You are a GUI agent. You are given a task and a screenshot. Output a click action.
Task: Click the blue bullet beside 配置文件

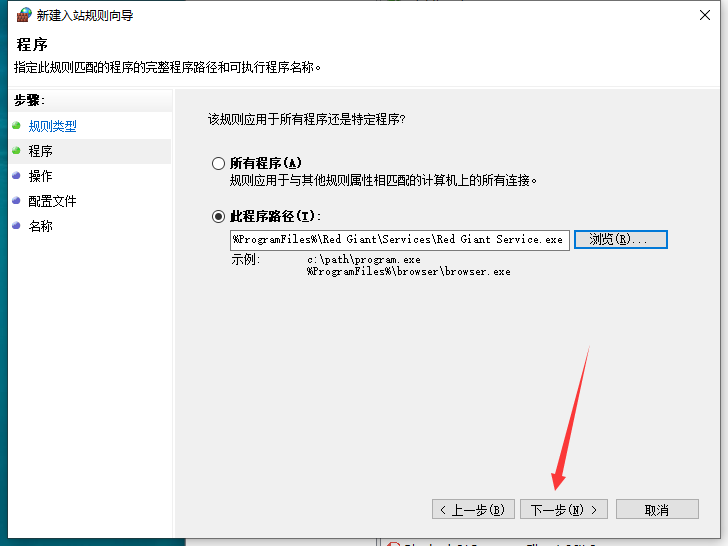pos(15,201)
